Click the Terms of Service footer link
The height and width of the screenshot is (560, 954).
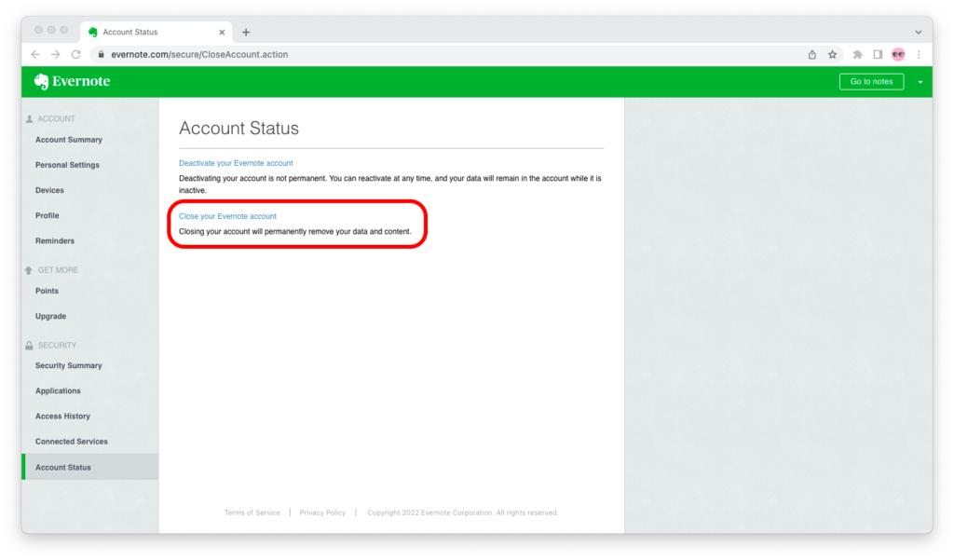(252, 512)
